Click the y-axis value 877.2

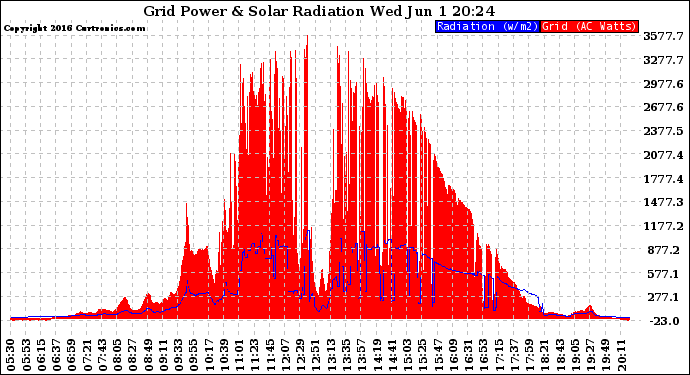click(x=665, y=250)
